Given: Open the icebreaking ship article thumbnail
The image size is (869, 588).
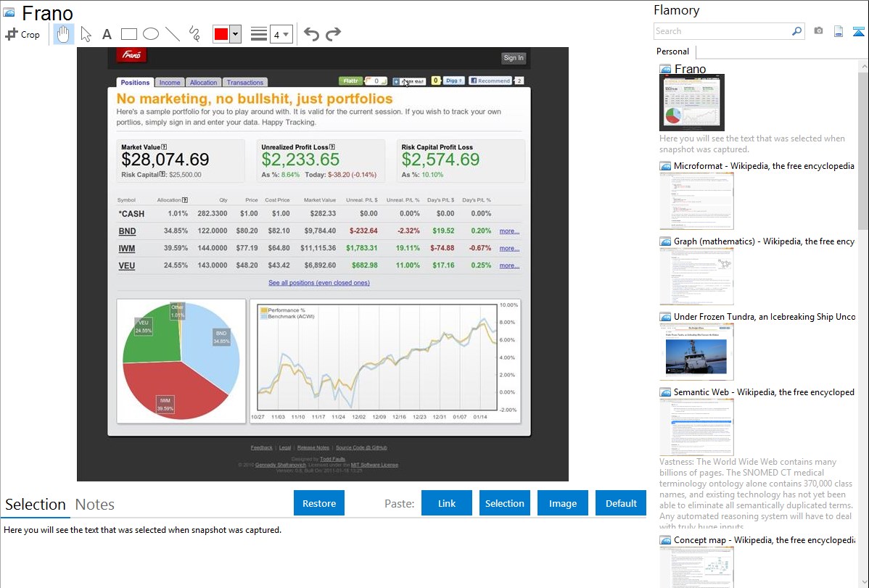Looking at the screenshot, I should click(x=696, y=352).
